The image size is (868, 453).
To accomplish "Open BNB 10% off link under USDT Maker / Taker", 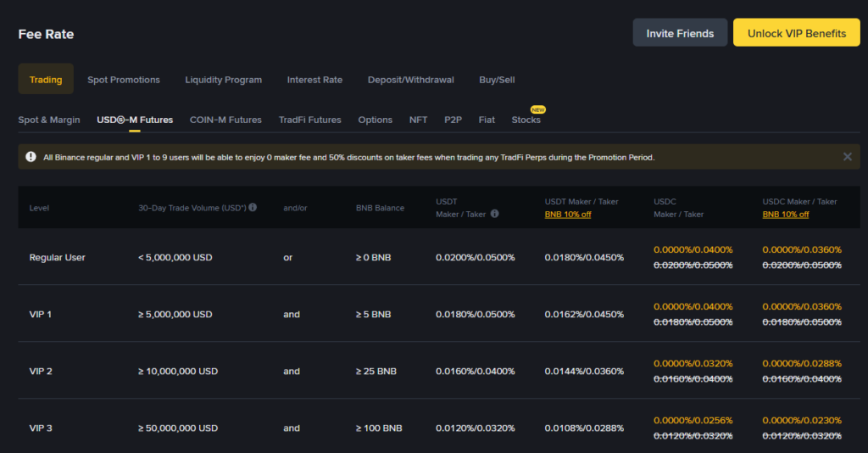I will (568, 215).
